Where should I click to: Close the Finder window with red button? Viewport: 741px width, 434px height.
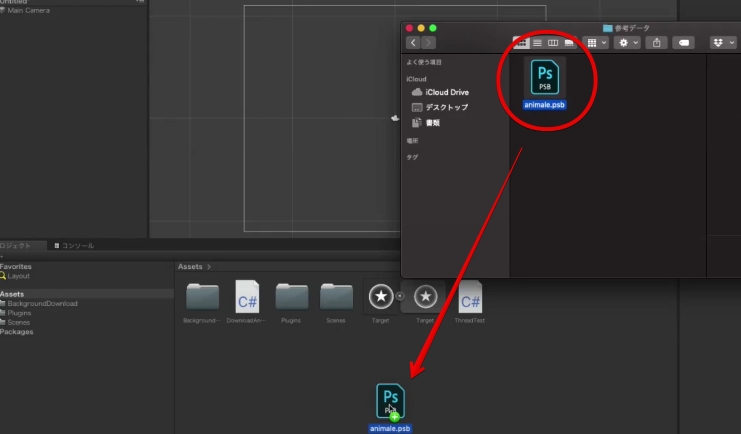409,28
